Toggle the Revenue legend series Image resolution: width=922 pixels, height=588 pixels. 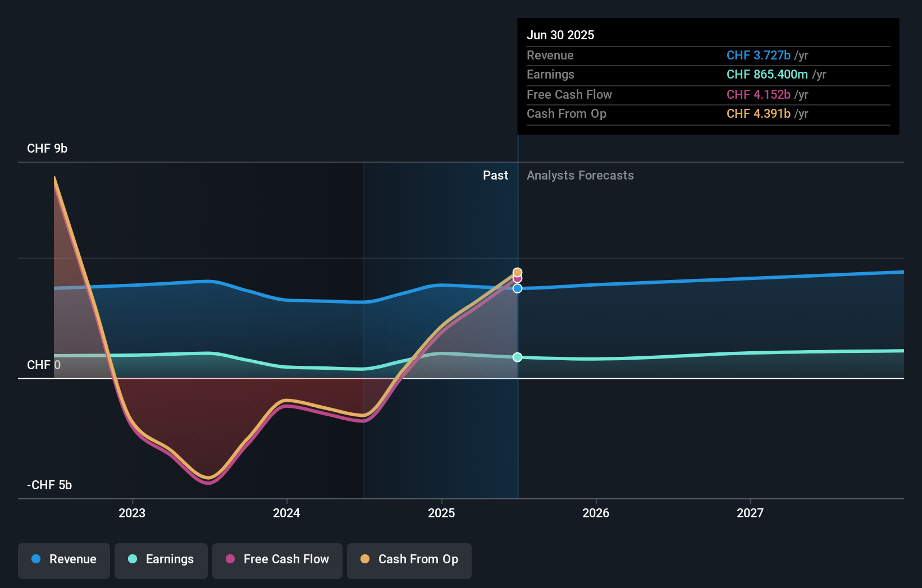[x=64, y=561]
